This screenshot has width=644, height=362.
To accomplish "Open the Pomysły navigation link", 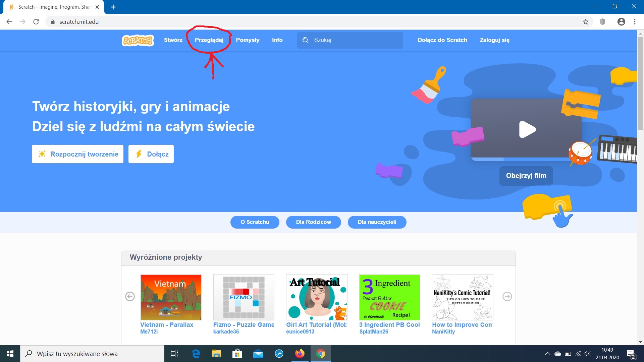I will (x=248, y=40).
